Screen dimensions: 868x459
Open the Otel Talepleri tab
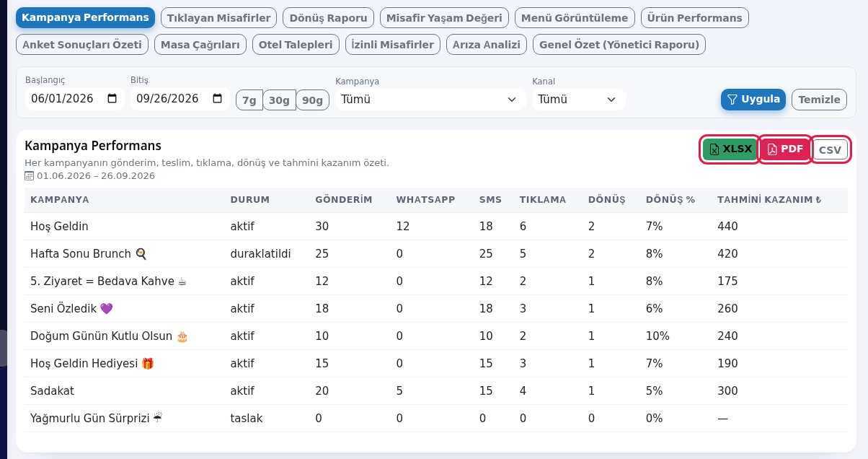pyautogui.click(x=296, y=45)
